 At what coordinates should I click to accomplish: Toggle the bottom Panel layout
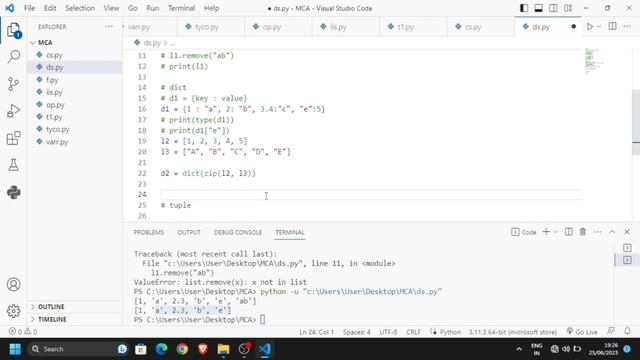pos(538,8)
